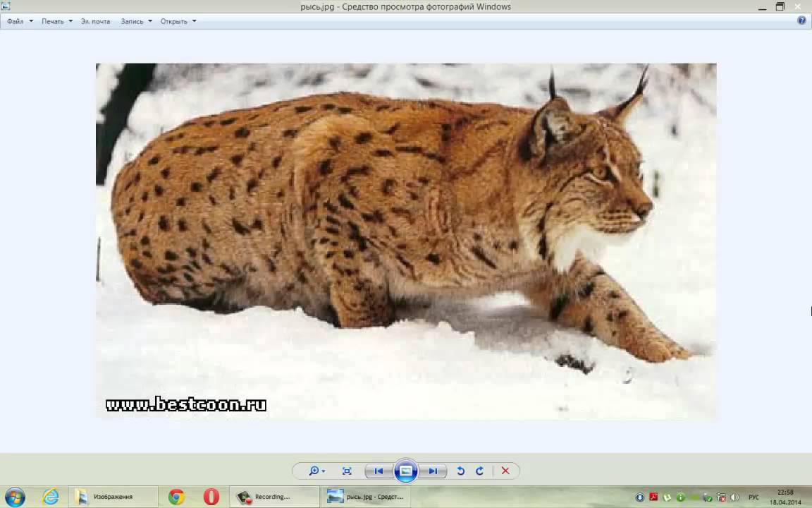
Task: Click the red Adobe tray icon
Action: point(653,497)
